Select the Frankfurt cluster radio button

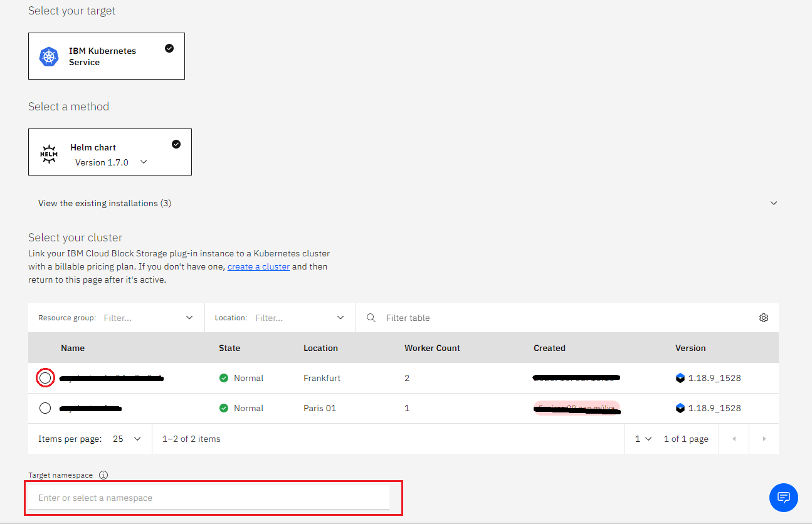tap(45, 378)
